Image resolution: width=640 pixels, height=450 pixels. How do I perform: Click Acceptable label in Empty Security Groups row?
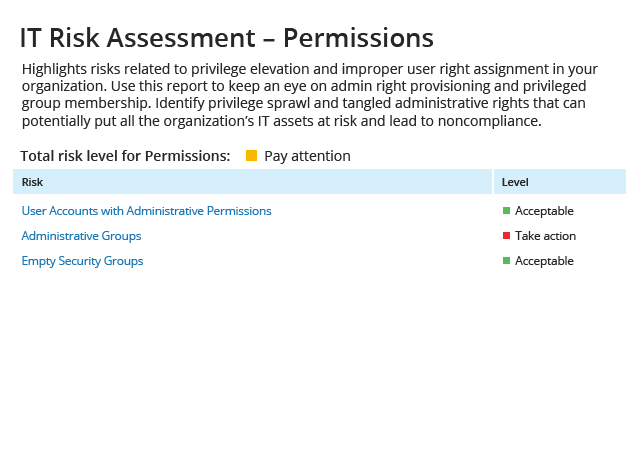544,261
